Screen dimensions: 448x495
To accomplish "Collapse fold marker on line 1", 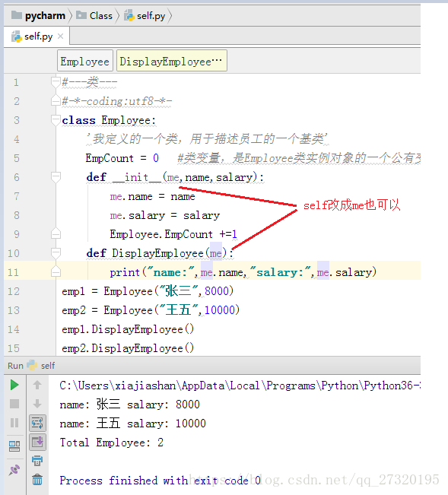I will coord(56,82).
